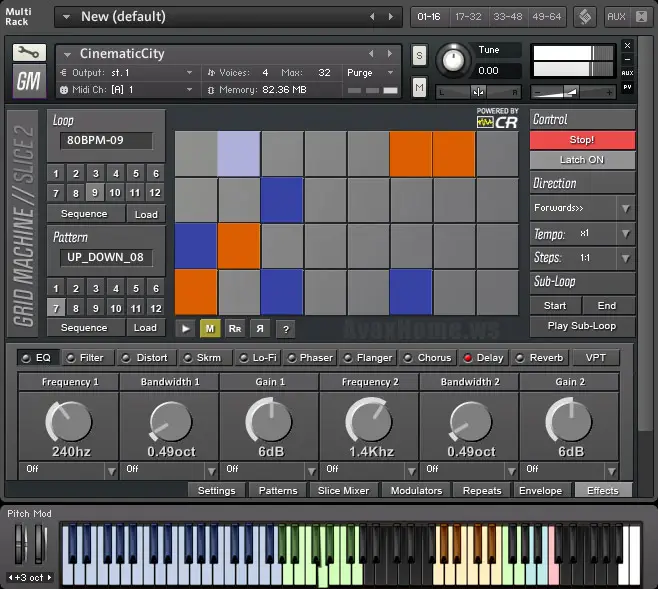Enable the Phaser effect LED
The height and width of the screenshot is (589, 658).
coord(291,358)
